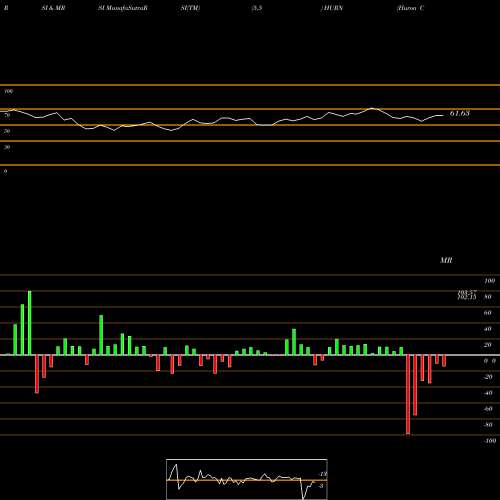Click the 'MR' panel title
This screenshot has width=500, height=500.
[x=446, y=260]
